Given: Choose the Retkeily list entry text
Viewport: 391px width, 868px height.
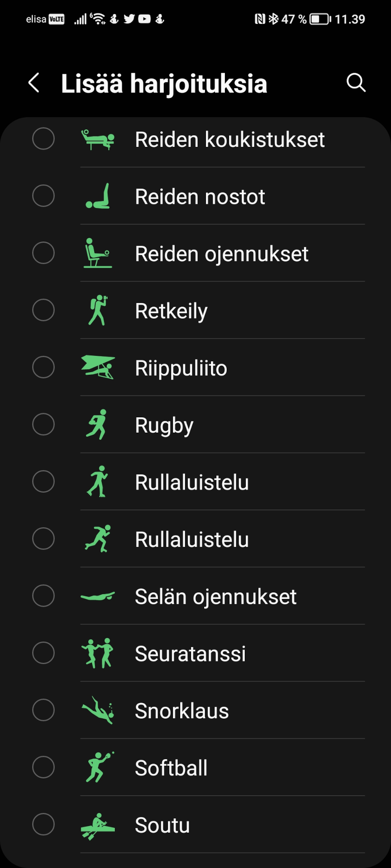Looking at the screenshot, I should pyautogui.click(x=171, y=311).
